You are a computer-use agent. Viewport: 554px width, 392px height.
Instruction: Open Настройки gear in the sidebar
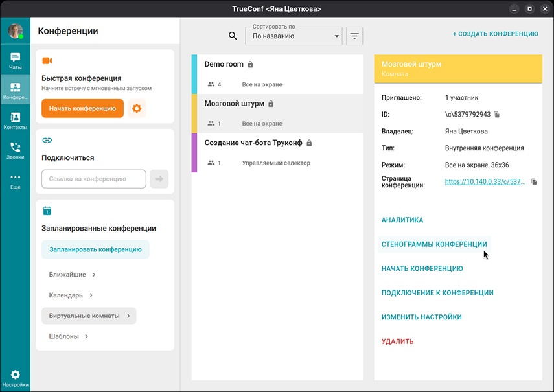point(15,378)
